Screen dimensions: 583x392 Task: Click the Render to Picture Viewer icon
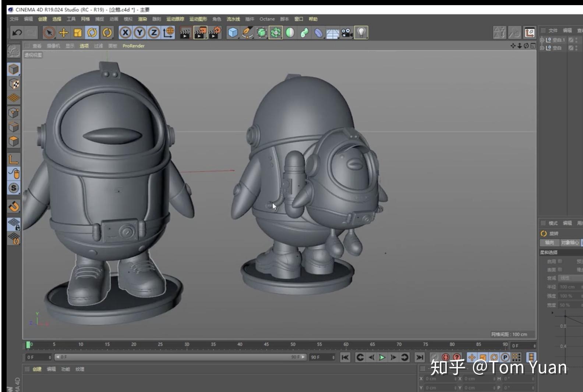pyautogui.click(x=200, y=33)
